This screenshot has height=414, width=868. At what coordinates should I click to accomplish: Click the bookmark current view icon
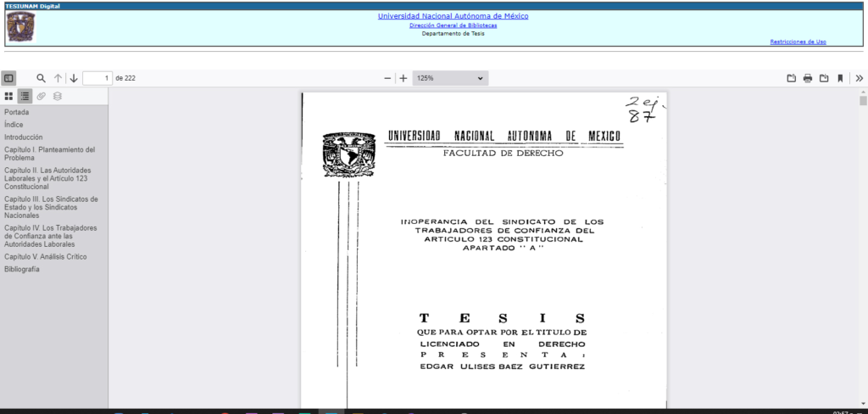[x=840, y=78]
